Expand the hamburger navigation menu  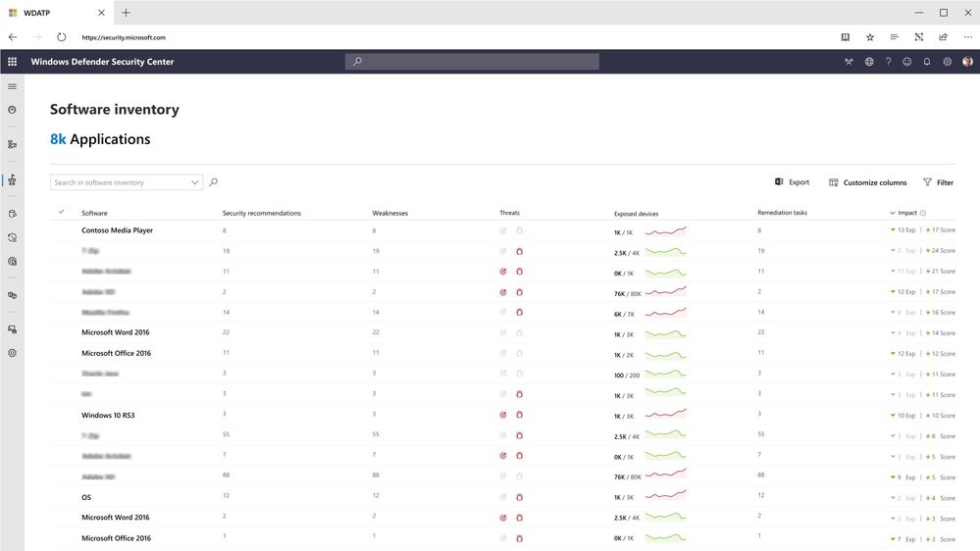[12, 86]
